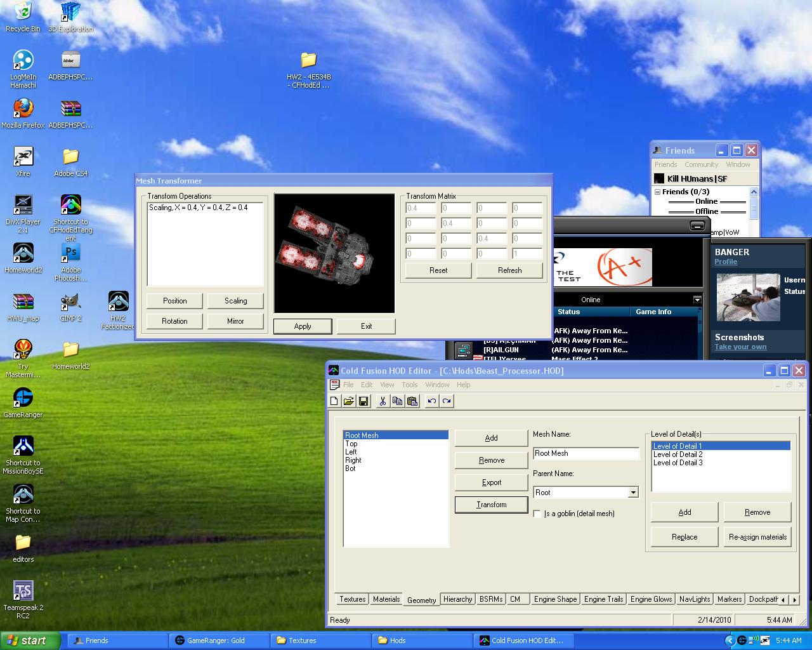
Task: Click the Undo arrow icon in HOD Editor
Action: pos(431,401)
